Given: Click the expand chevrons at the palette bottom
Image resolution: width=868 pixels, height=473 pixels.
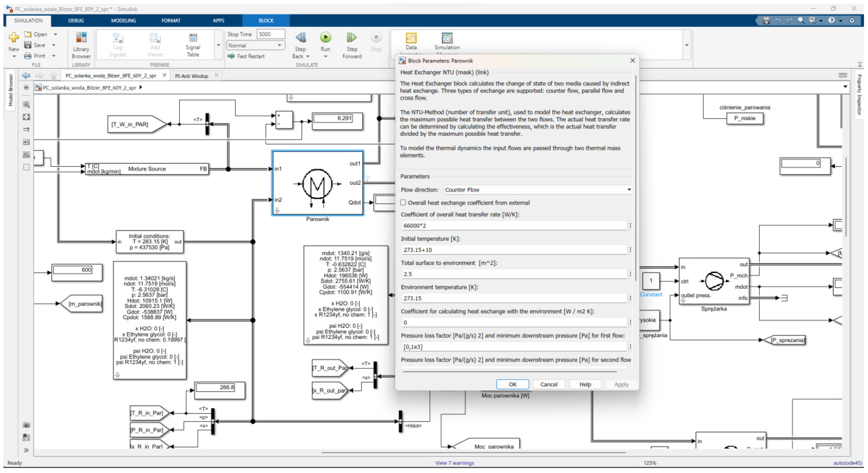Looking at the screenshot, I should pyautogui.click(x=26, y=450).
